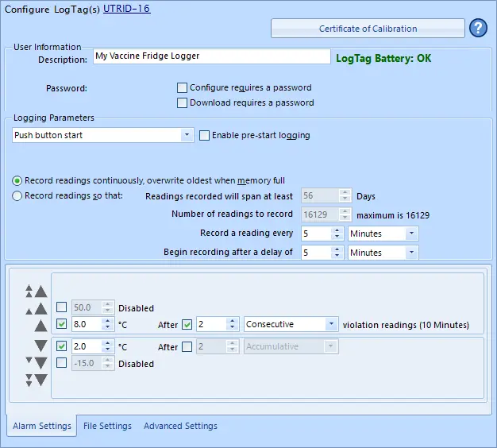Screen dimensions: 497x448
Task: Uncheck the 8.0 °C upper alarm checkbox
Action: (62, 324)
